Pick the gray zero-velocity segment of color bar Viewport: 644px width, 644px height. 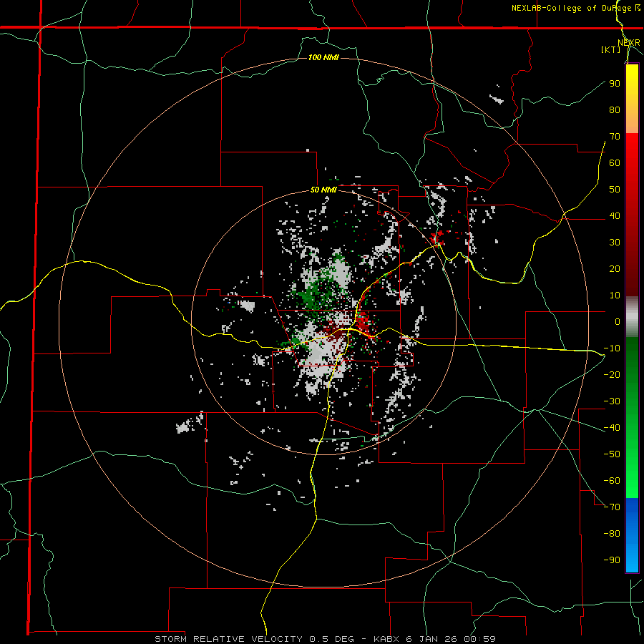tap(632, 317)
